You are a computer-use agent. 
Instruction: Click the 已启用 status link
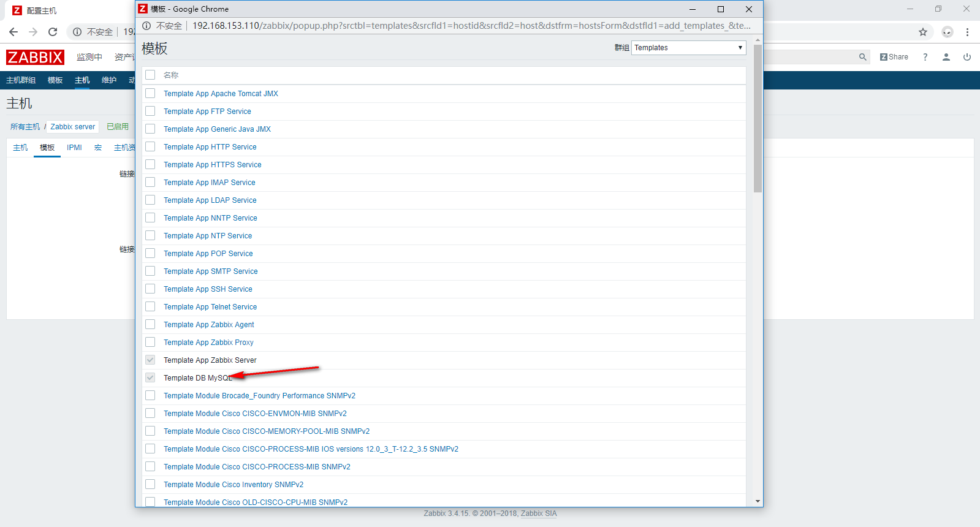pyautogui.click(x=118, y=127)
